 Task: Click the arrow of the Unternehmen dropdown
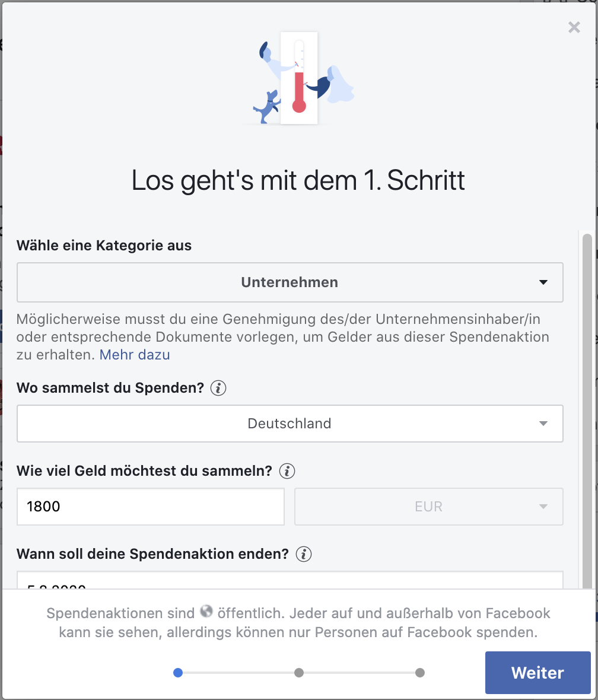click(543, 282)
